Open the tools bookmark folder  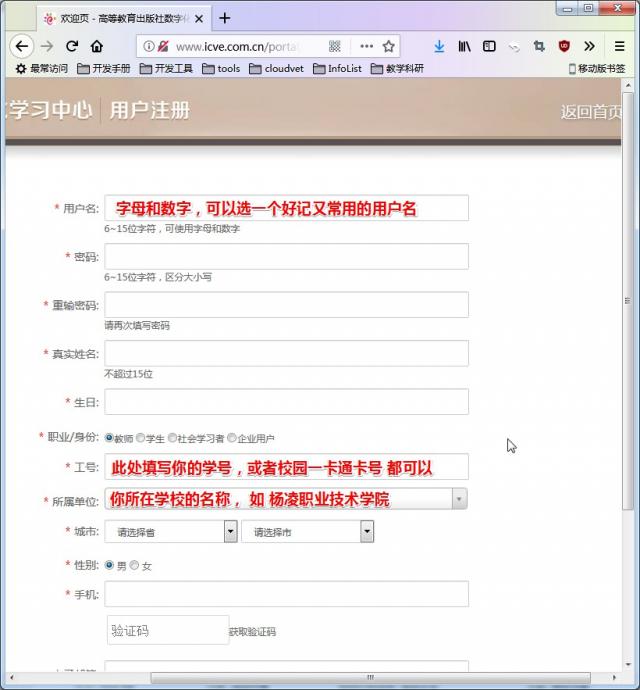pos(221,69)
